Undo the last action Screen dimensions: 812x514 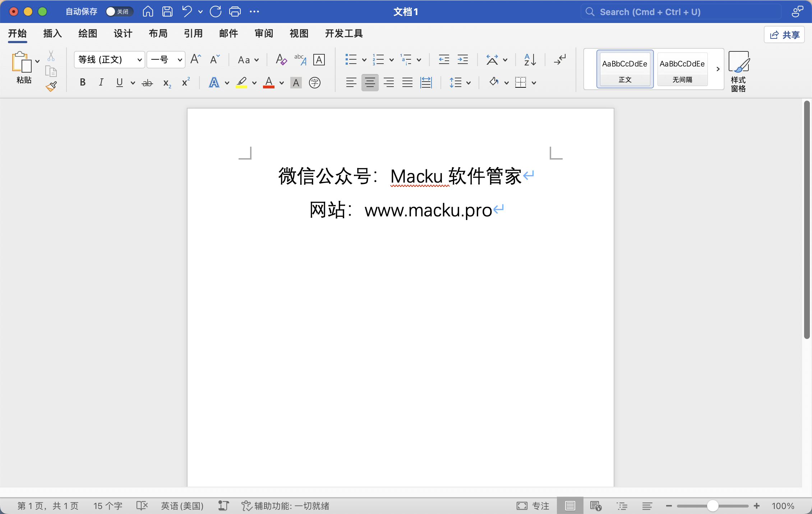187,12
